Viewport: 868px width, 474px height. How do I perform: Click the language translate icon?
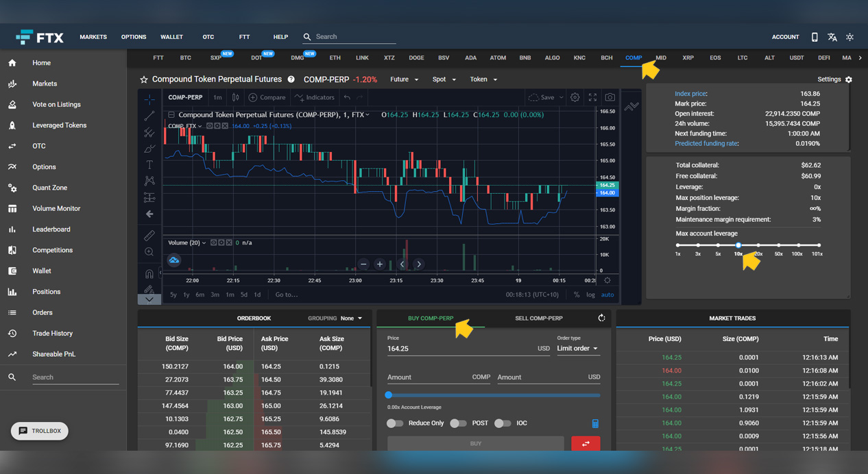tap(832, 37)
